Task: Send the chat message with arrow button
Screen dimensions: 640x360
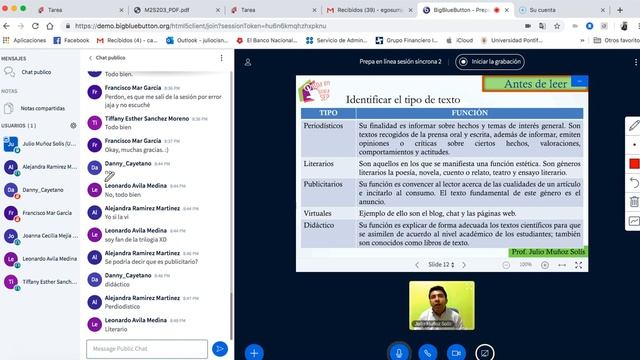Action: coord(220,349)
